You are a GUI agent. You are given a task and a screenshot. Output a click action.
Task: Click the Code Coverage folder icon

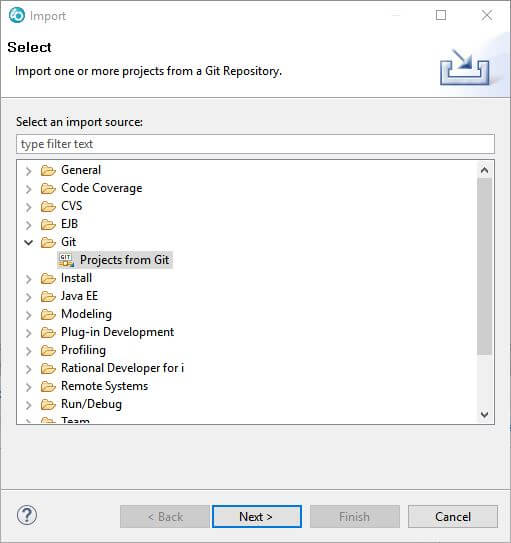[48, 188]
